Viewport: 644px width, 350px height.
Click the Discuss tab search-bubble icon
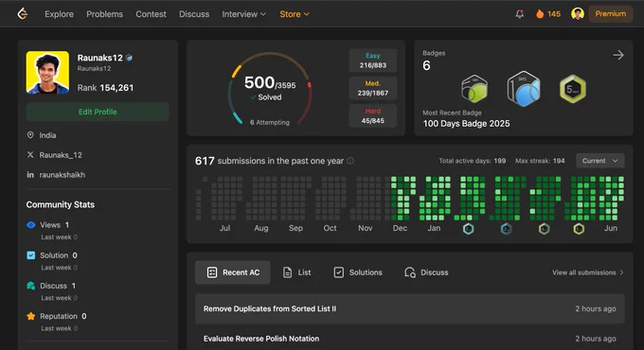click(x=410, y=272)
